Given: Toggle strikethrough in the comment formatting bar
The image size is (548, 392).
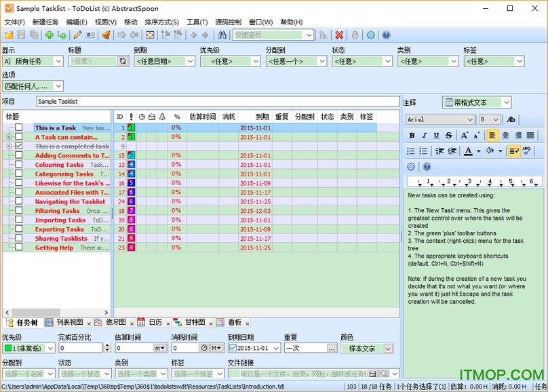Looking at the screenshot, I should 449,136.
